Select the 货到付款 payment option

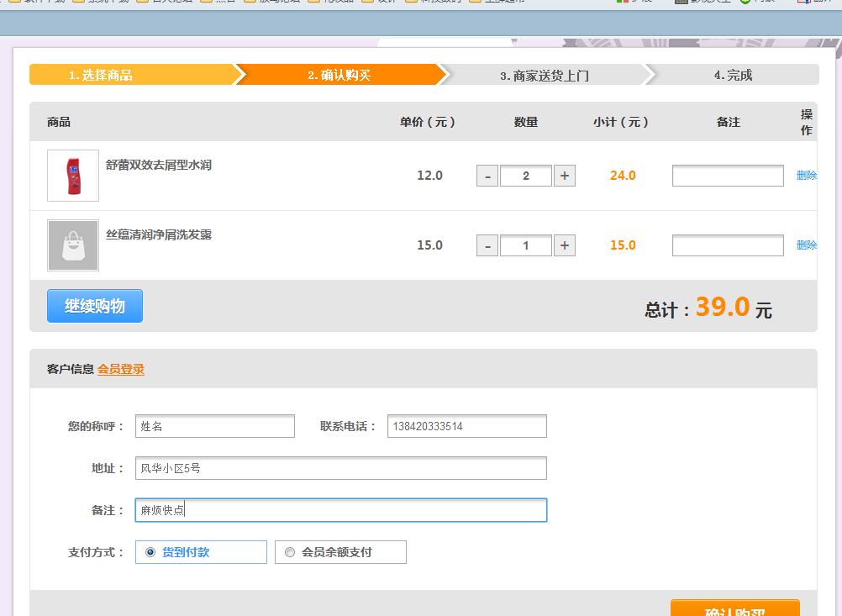150,552
